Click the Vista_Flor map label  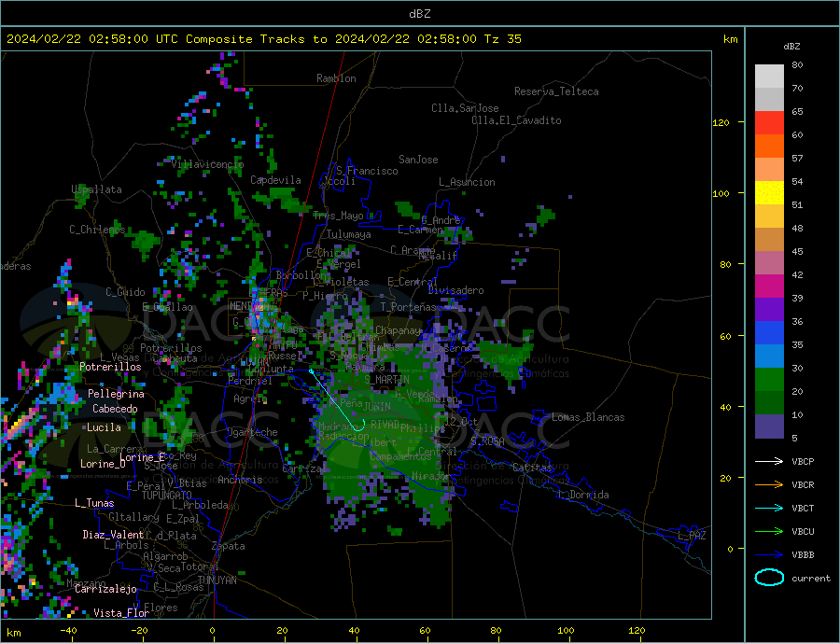coord(121,613)
